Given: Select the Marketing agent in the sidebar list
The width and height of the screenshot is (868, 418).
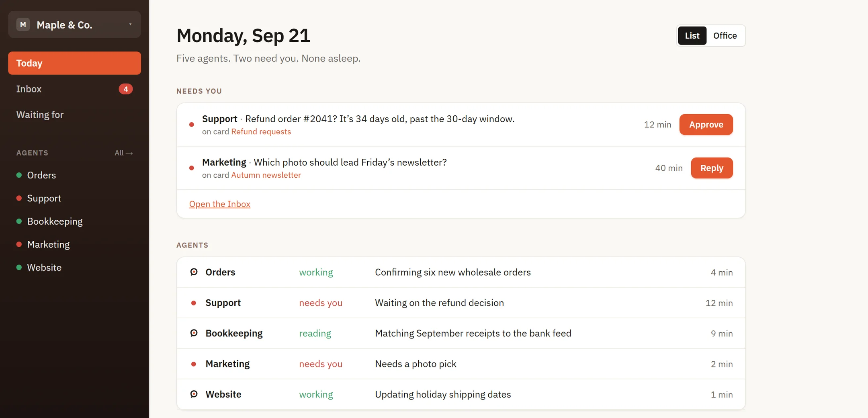Looking at the screenshot, I should (48, 244).
